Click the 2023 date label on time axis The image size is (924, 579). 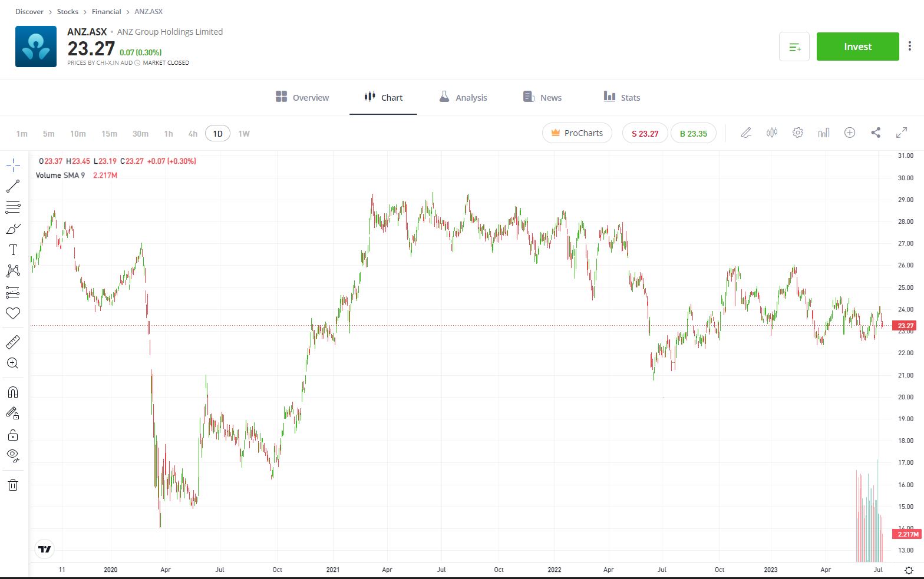tap(770, 570)
